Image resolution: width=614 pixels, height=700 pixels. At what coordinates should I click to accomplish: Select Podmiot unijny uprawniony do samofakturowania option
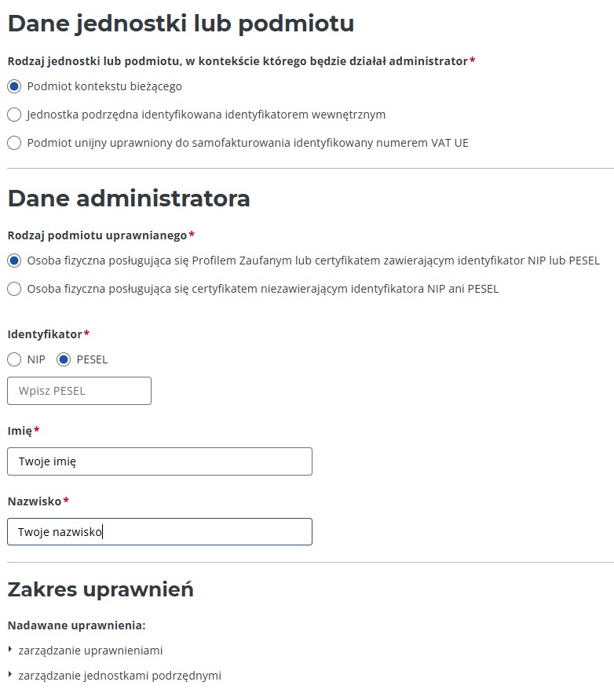pos(14,143)
